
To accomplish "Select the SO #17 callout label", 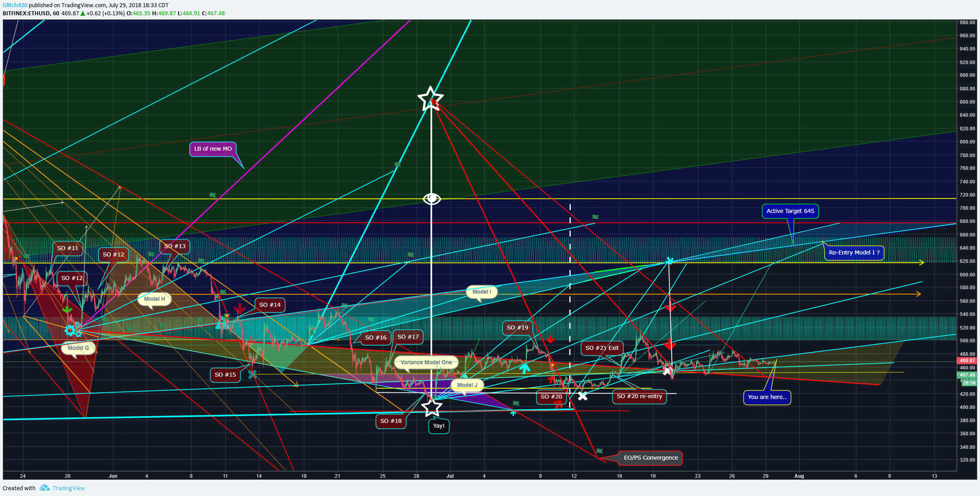I will (x=408, y=337).
